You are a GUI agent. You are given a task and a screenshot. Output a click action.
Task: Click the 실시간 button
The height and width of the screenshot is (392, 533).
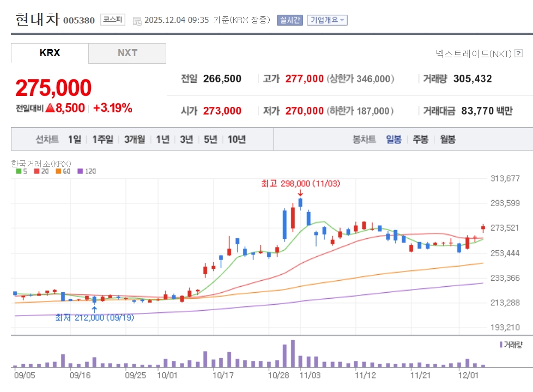(x=289, y=20)
